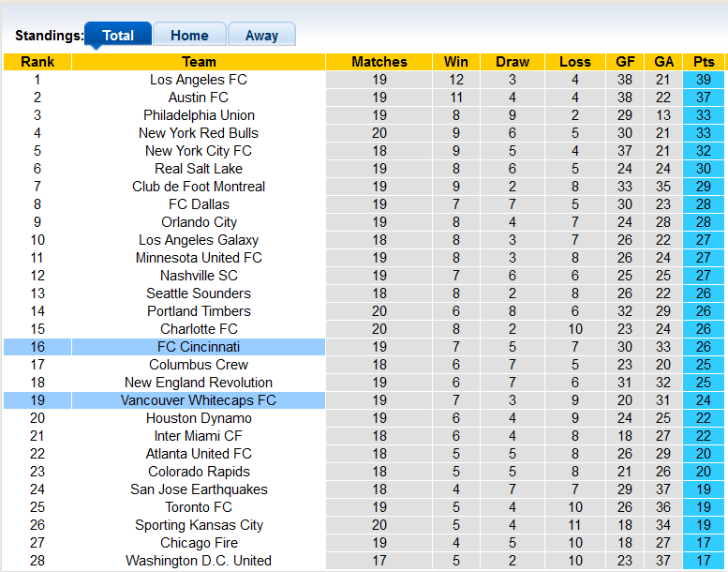Click the Win column header
Viewport: 728px width, 572px height.
click(x=456, y=62)
